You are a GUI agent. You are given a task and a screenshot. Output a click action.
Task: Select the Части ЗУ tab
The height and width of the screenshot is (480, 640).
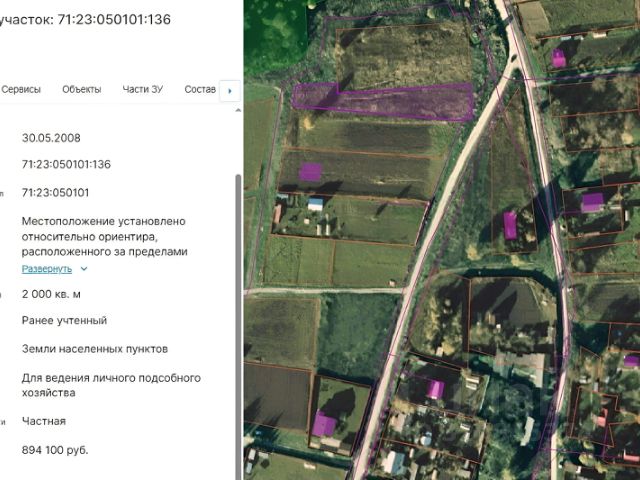[143, 89]
